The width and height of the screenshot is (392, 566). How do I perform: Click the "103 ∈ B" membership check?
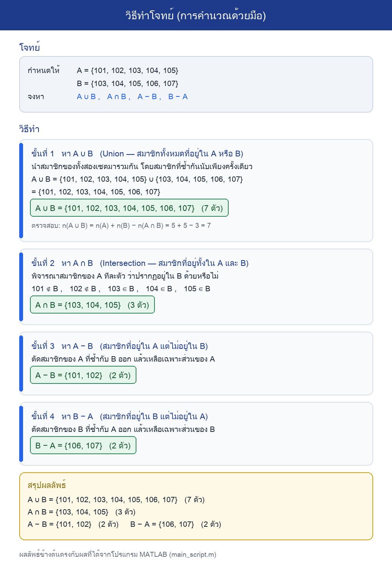121,289
